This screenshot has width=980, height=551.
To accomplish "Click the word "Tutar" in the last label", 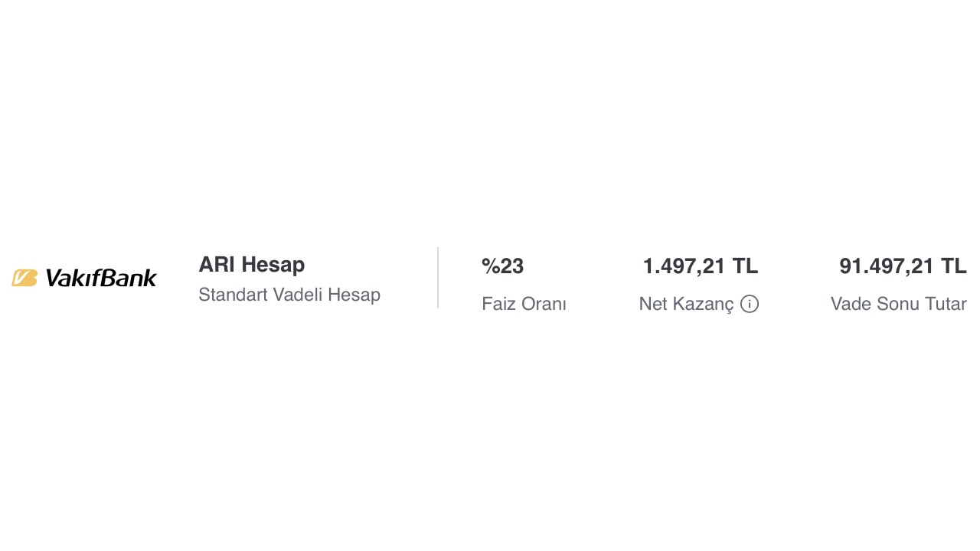I will 946,304.
